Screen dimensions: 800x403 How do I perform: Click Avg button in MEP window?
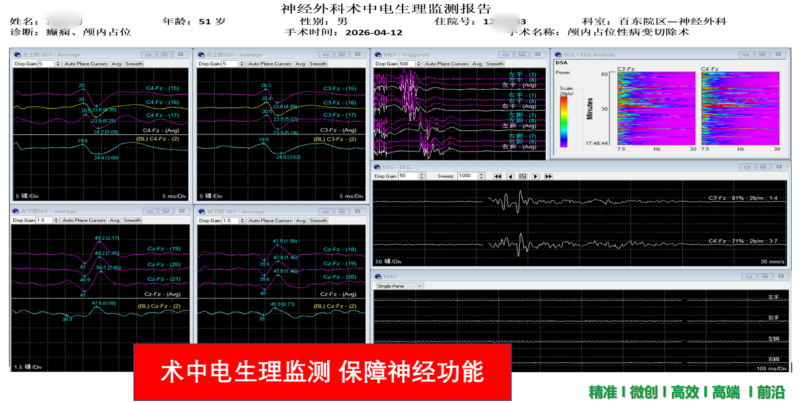pos(477,64)
